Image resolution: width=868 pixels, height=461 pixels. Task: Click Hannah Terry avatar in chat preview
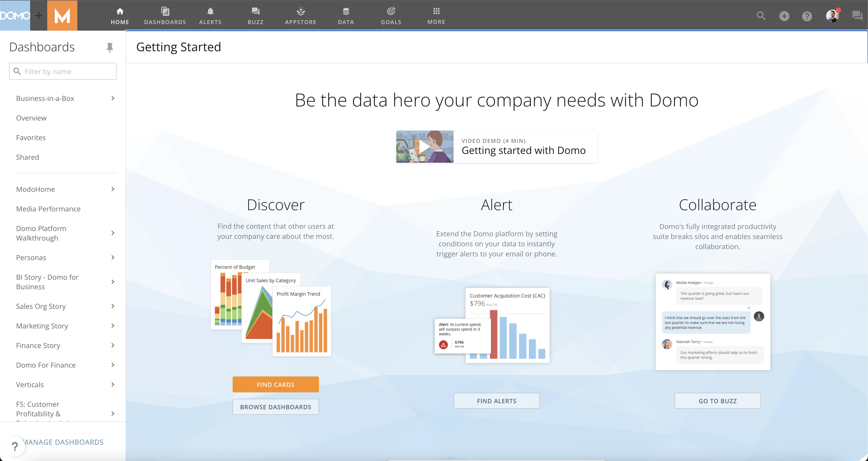pos(667,344)
